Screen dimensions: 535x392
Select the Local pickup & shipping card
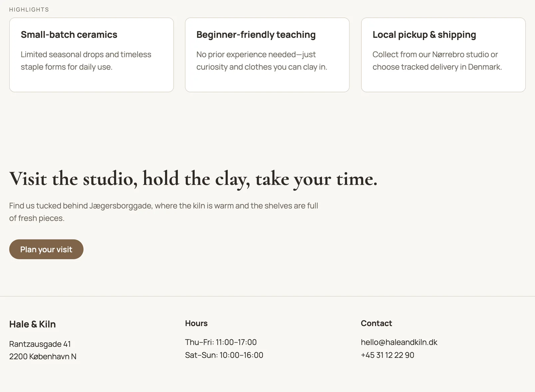(x=443, y=55)
